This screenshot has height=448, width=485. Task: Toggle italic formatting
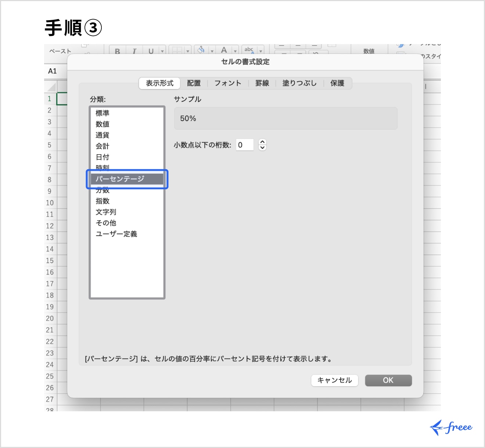134,51
